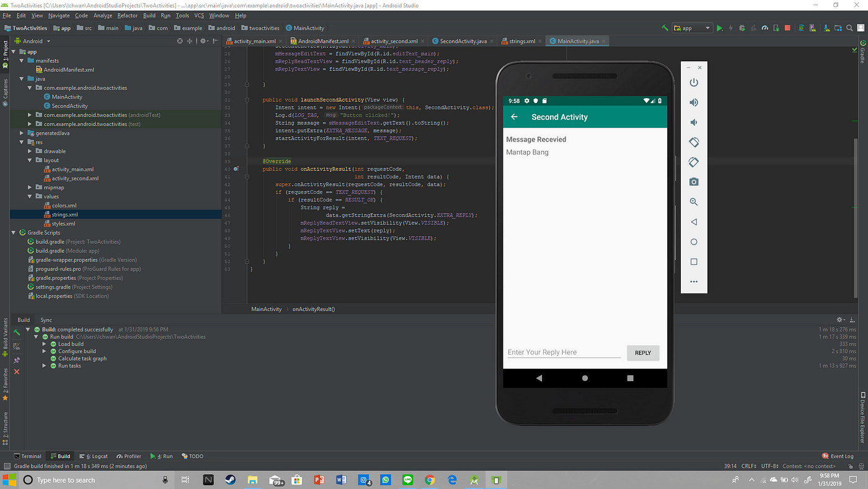The height and width of the screenshot is (489, 868).
Task: Open the Profile app gauge icon
Action: pos(765,28)
